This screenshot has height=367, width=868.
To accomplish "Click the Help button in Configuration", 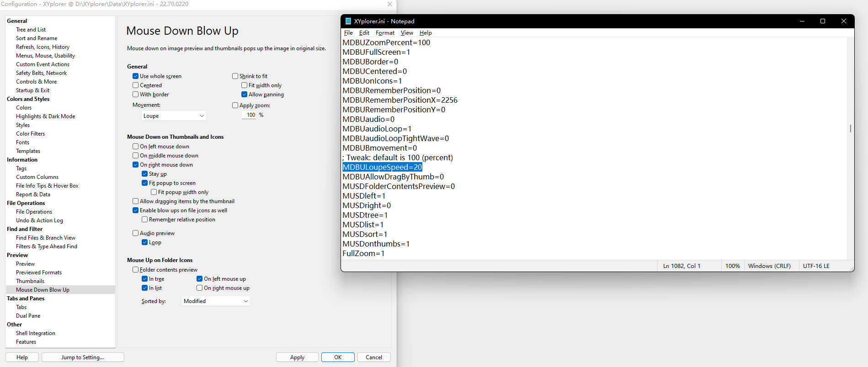I will pyautogui.click(x=22, y=357).
